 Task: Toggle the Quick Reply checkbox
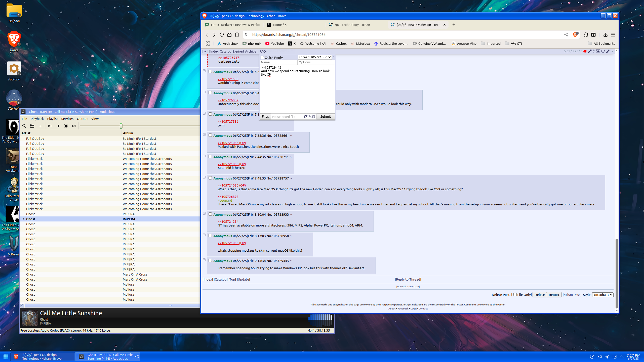pyautogui.click(x=262, y=58)
